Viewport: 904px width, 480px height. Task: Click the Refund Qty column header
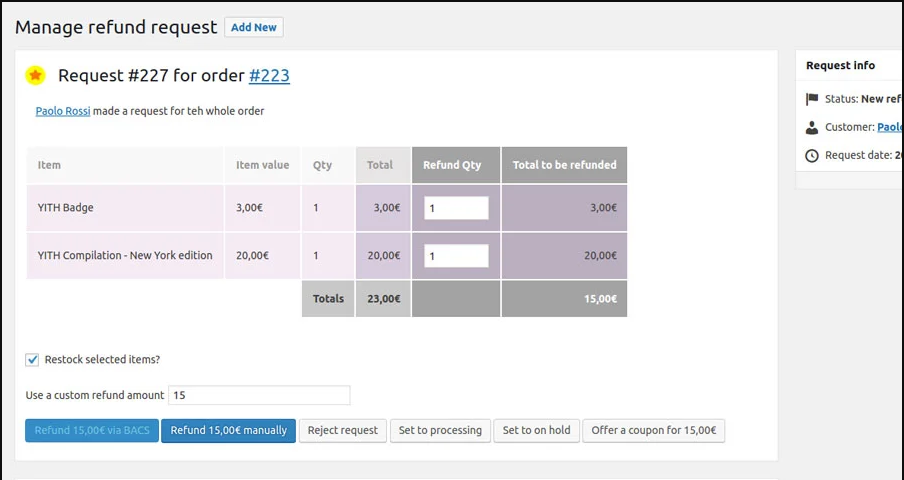click(455, 165)
